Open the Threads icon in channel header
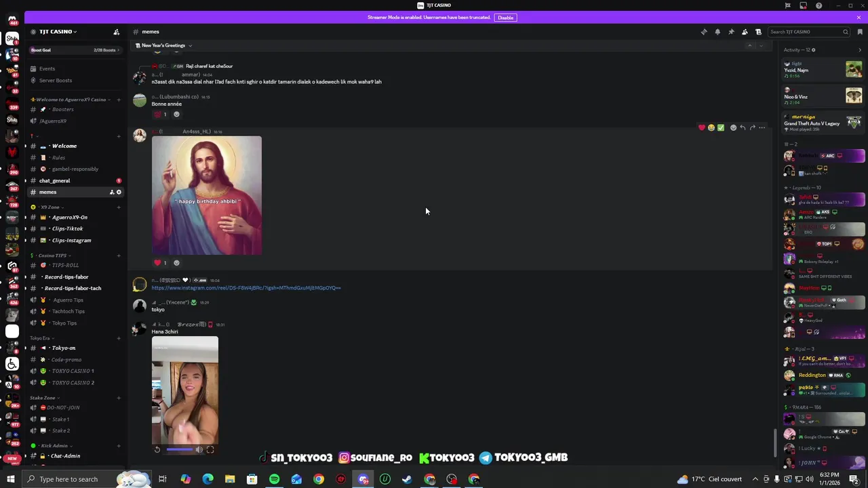868x488 pixels. [x=704, y=32]
